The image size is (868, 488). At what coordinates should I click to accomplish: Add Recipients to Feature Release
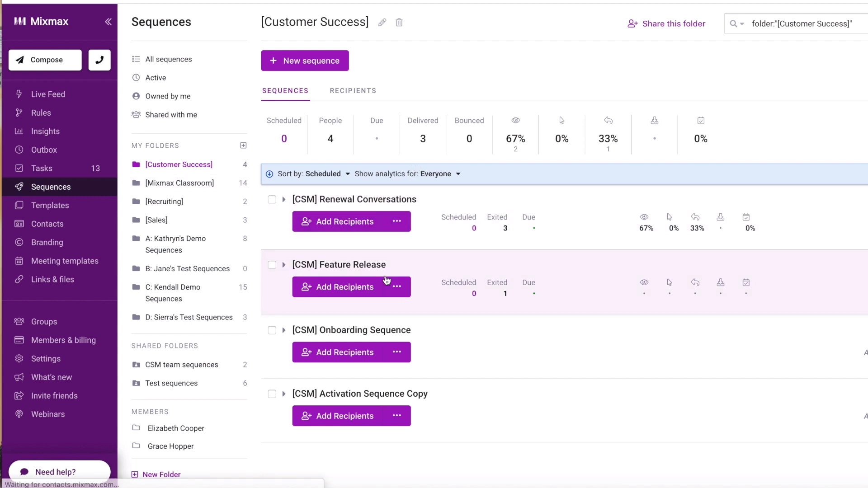(338, 287)
